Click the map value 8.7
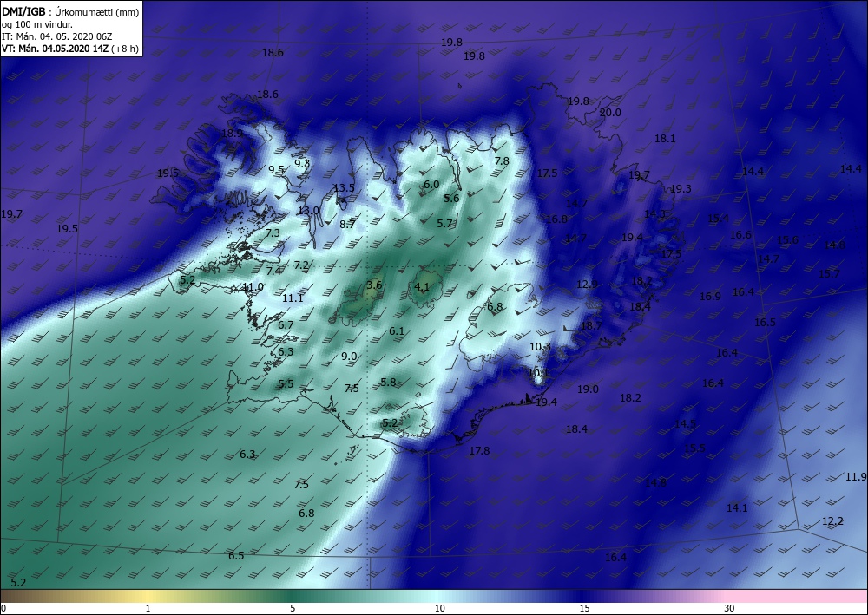868x615 pixels. click(347, 224)
